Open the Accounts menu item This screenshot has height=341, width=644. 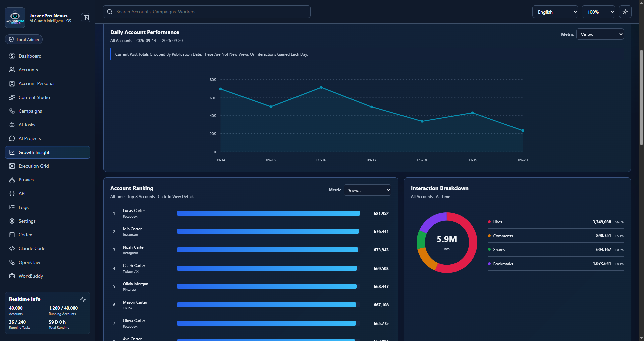pos(47,70)
